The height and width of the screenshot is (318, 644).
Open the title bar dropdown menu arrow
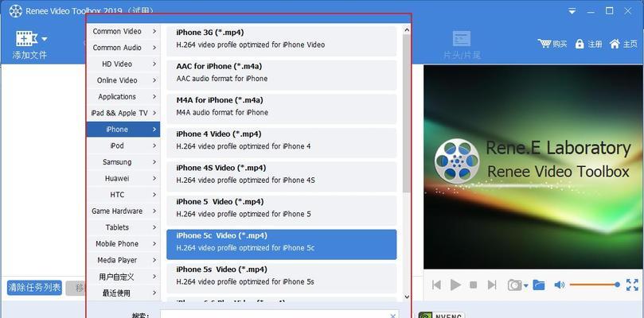pyautogui.click(x=572, y=12)
